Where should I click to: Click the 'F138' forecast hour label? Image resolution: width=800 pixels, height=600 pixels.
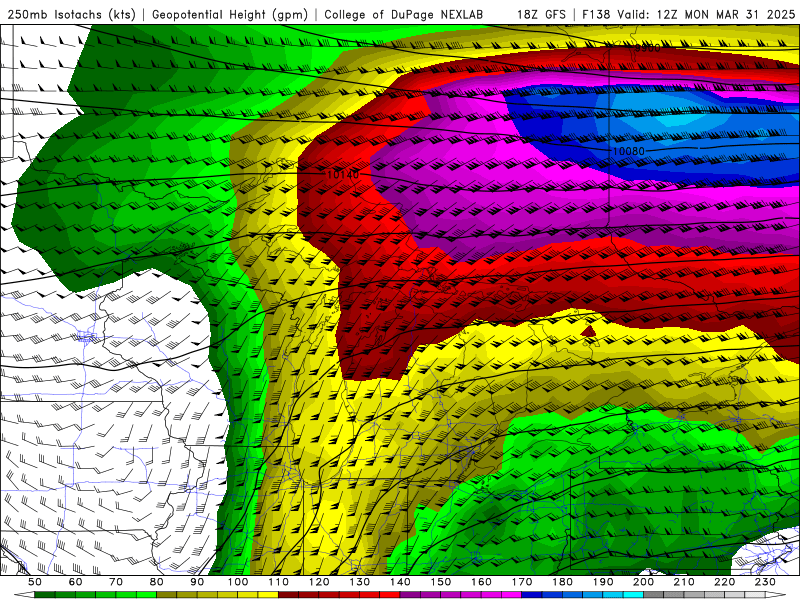click(x=596, y=14)
